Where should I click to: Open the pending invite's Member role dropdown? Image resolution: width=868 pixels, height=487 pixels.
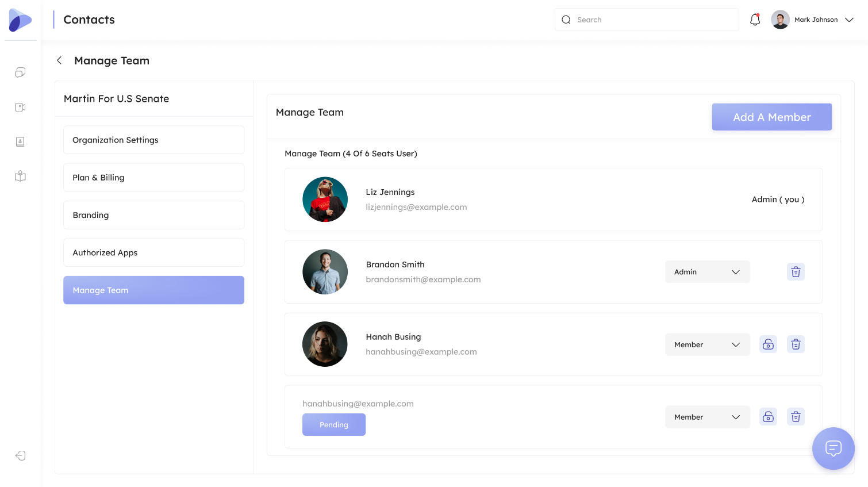(707, 417)
